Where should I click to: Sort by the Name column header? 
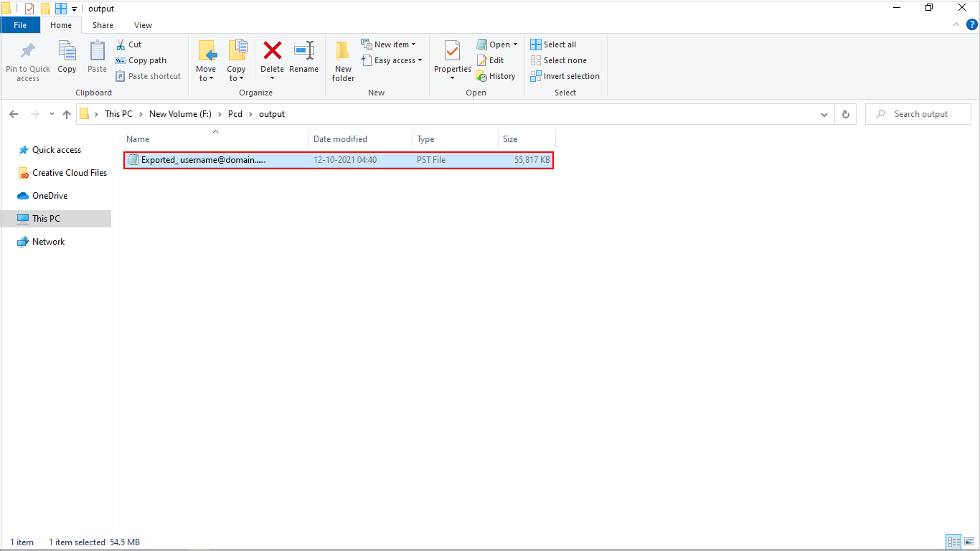(215, 138)
